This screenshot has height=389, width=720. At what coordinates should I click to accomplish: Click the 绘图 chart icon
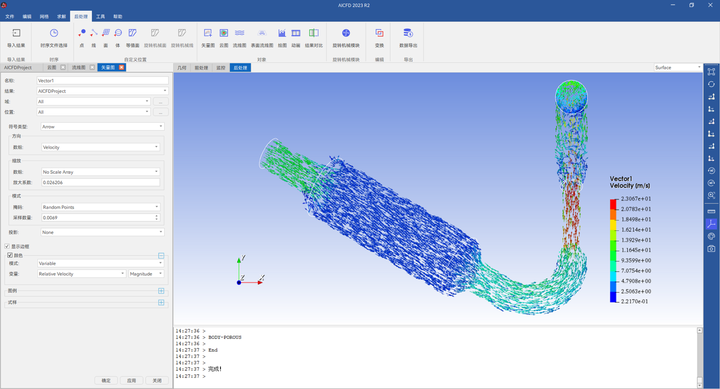pos(282,33)
